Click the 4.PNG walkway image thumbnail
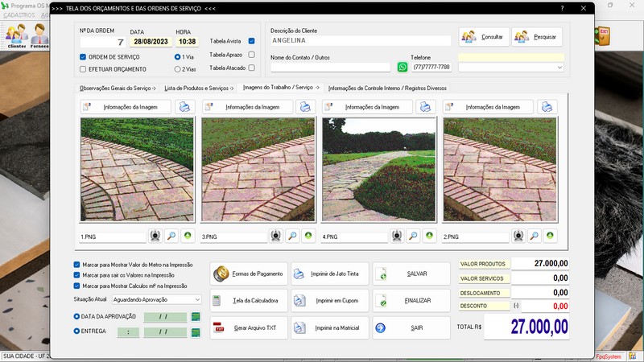Screen dimensions: 644x362 click(378, 169)
